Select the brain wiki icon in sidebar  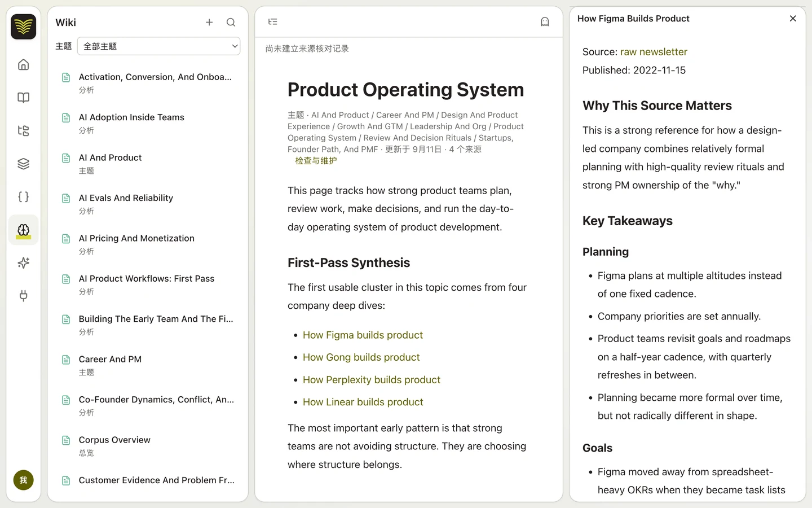[x=23, y=230]
